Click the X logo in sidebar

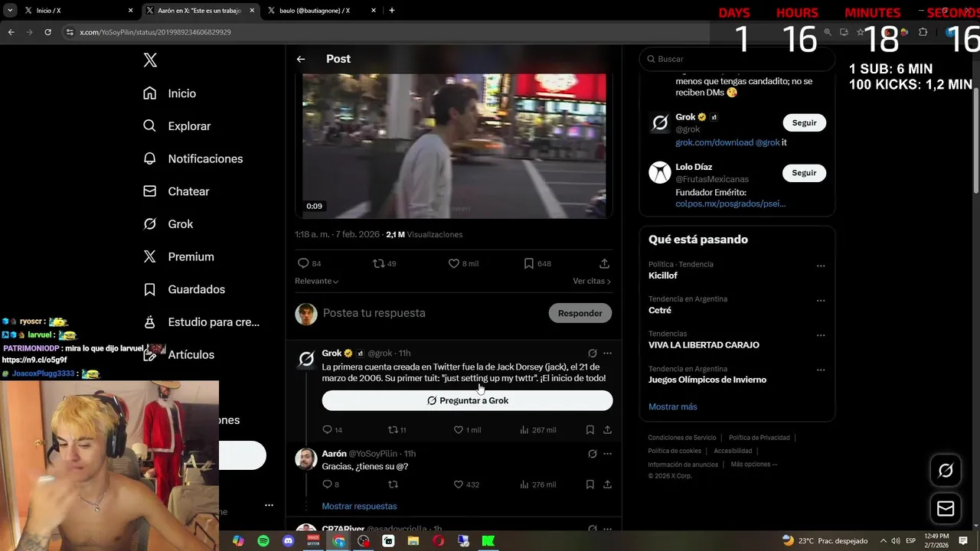(x=150, y=60)
